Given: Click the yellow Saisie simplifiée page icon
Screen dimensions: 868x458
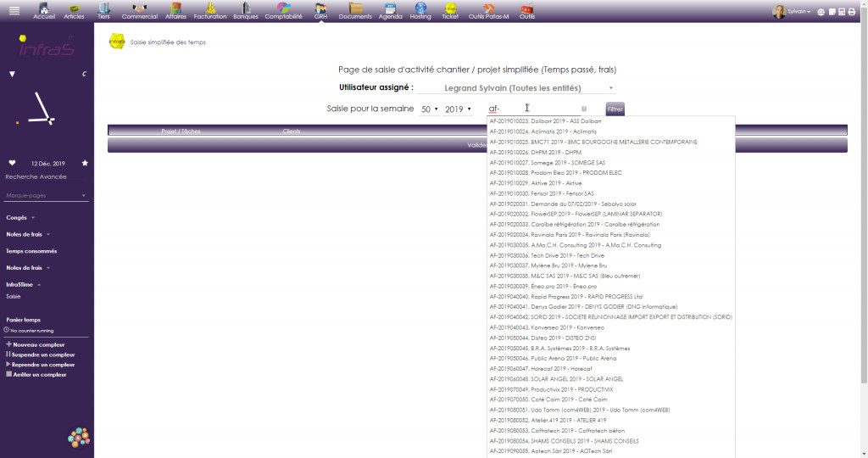Looking at the screenshot, I should point(117,42).
